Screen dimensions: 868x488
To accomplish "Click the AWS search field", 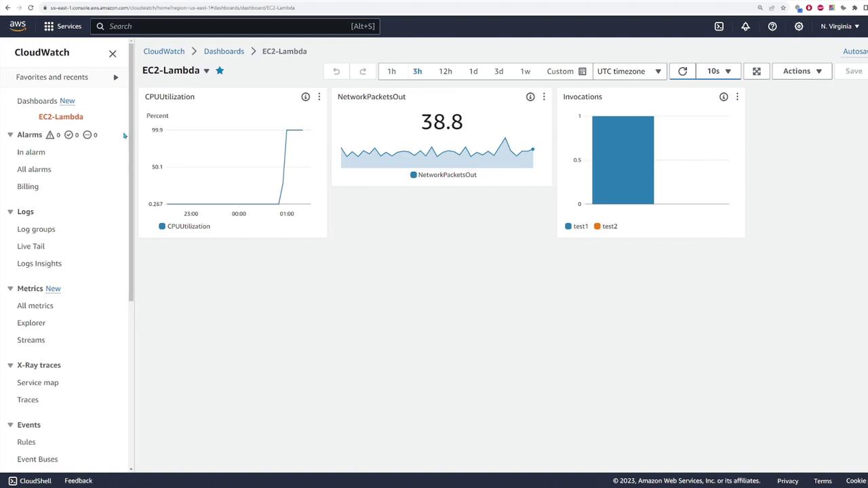I will 235,26.
